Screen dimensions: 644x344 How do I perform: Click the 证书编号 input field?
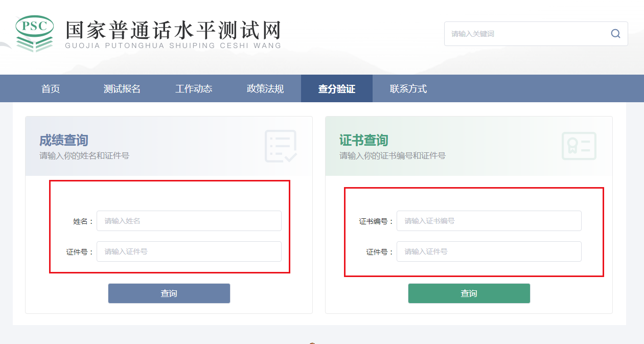[x=489, y=221]
